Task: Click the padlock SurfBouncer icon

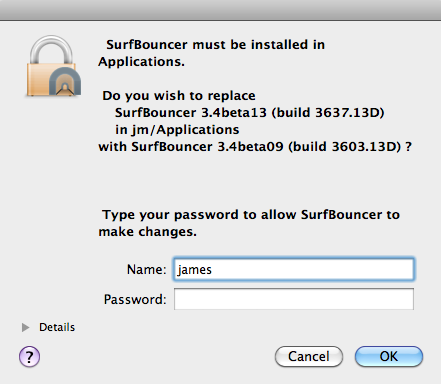Action: click(x=53, y=66)
